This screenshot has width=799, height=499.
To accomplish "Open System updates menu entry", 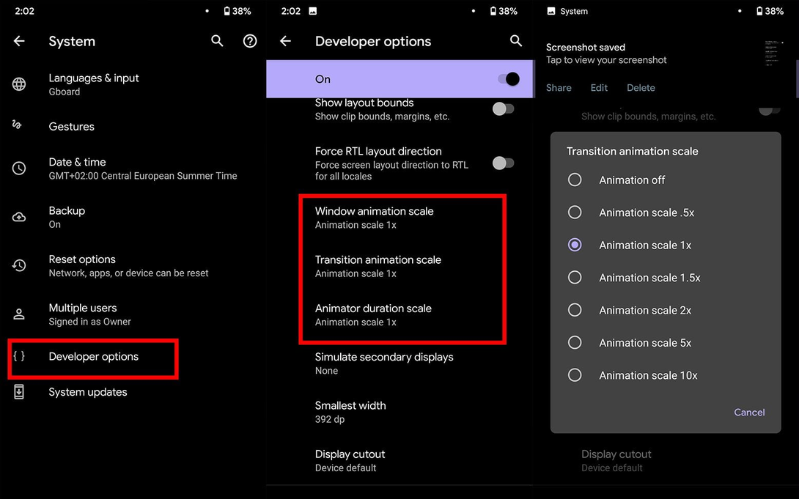I will [88, 392].
